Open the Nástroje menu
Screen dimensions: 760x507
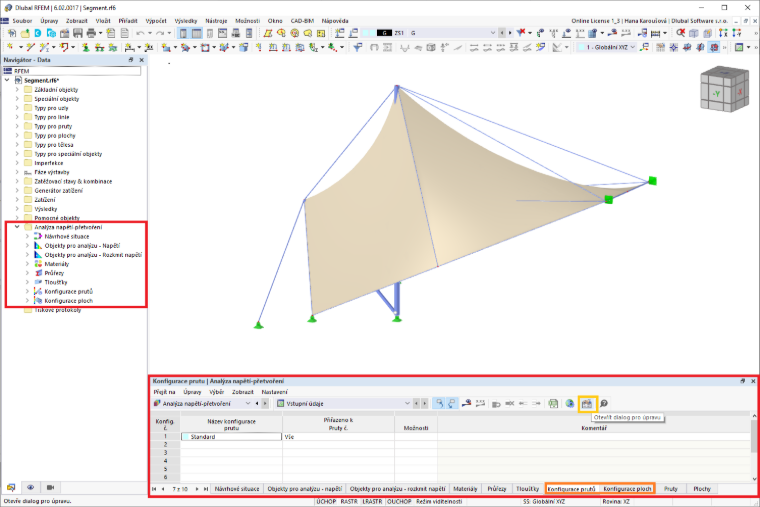click(x=216, y=21)
